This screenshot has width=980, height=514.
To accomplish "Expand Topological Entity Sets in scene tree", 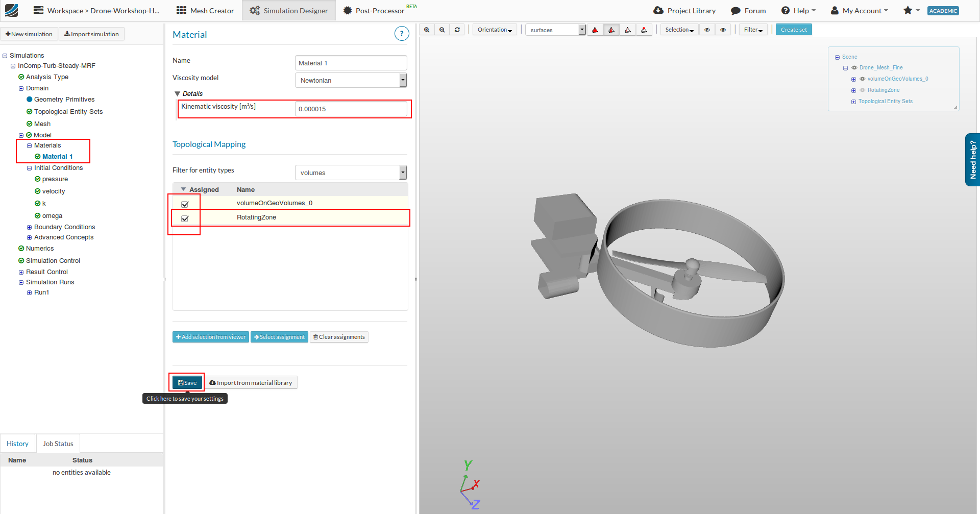I will (853, 102).
